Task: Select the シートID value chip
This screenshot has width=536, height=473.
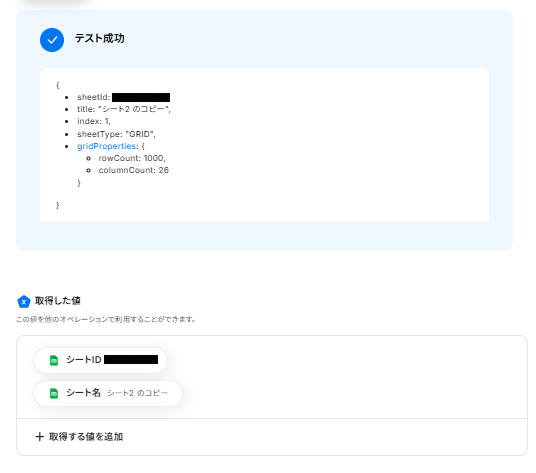Action: (x=100, y=360)
